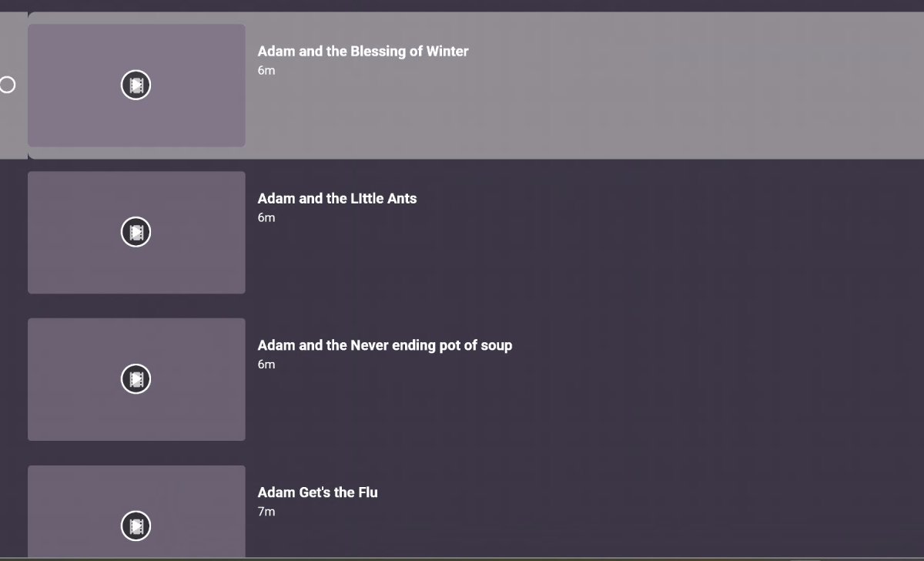Click the 6m duration under Blessing of Winter
Image resolution: width=924 pixels, height=561 pixels.
(x=266, y=70)
